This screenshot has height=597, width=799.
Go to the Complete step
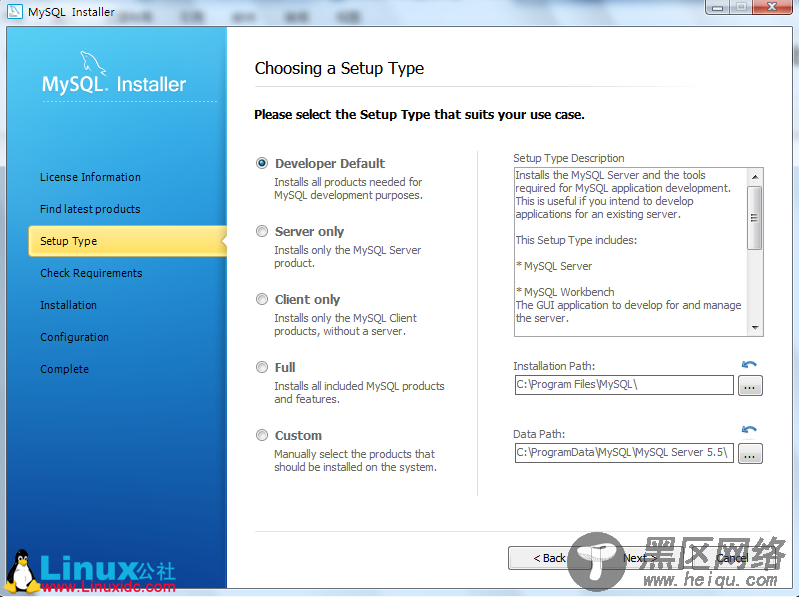(64, 369)
